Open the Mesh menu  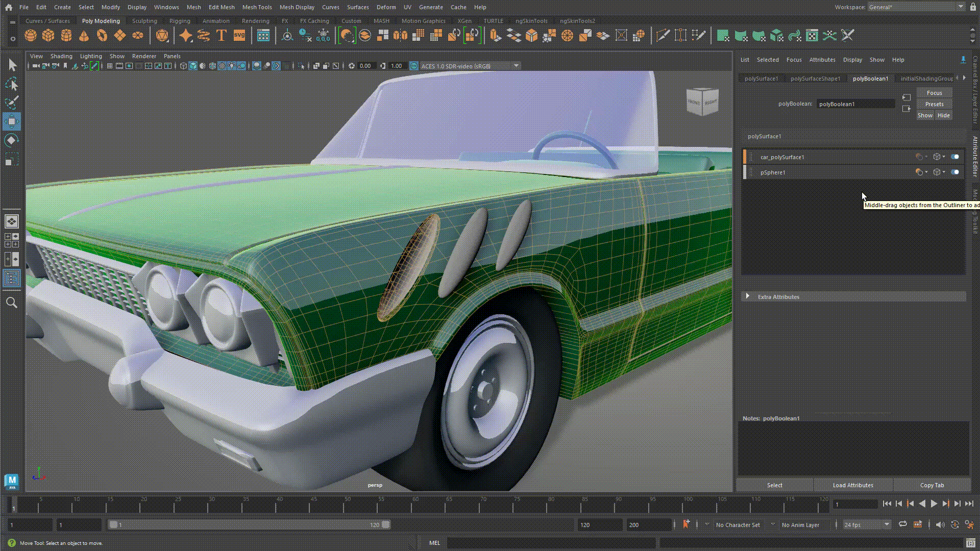(194, 7)
